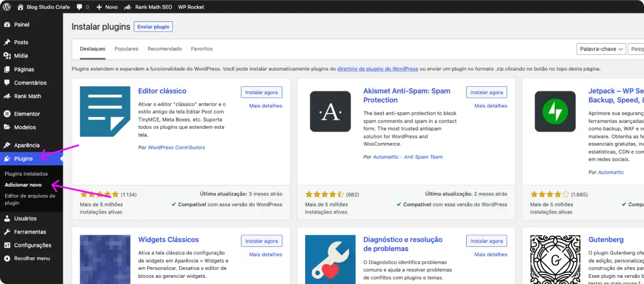Switch to the Destaques tab
The height and width of the screenshot is (284, 644).
click(93, 49)
